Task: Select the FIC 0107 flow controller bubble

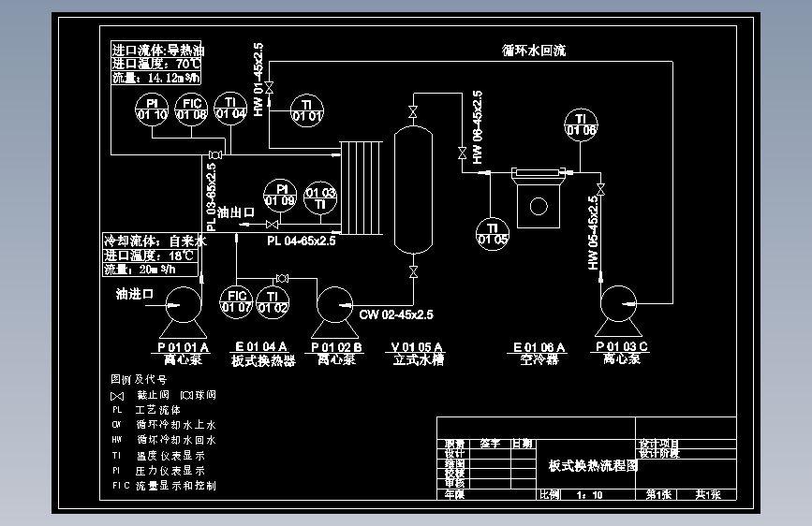Action: click(x=236, y=302)
